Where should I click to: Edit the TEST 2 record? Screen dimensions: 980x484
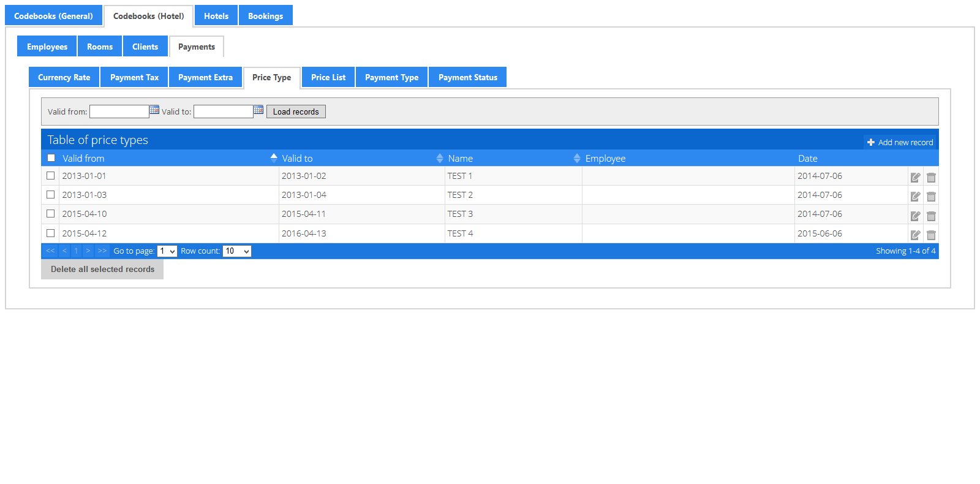tap(915, 197)
